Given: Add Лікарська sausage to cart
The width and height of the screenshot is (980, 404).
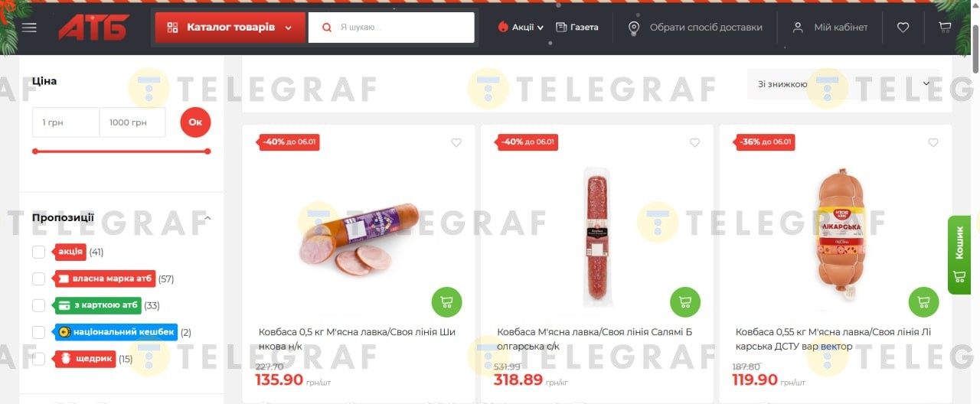Looking at the screenshot, I should (923, 302).
